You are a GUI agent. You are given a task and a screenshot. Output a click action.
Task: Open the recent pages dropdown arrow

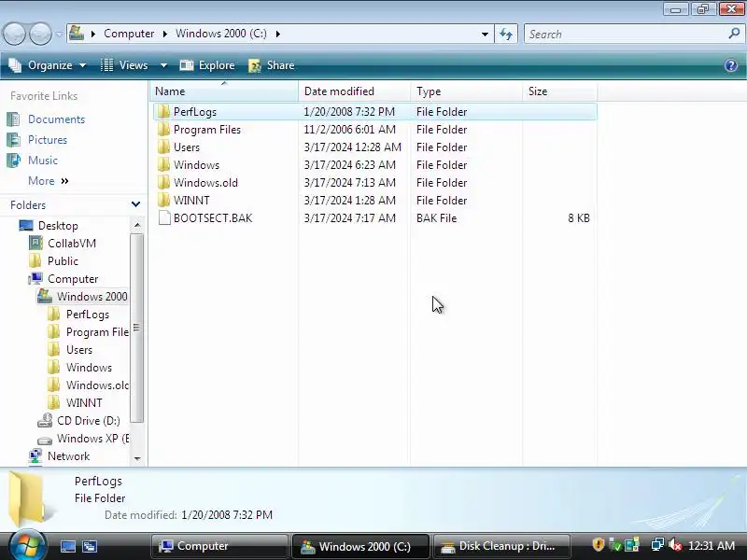point(59,35)
